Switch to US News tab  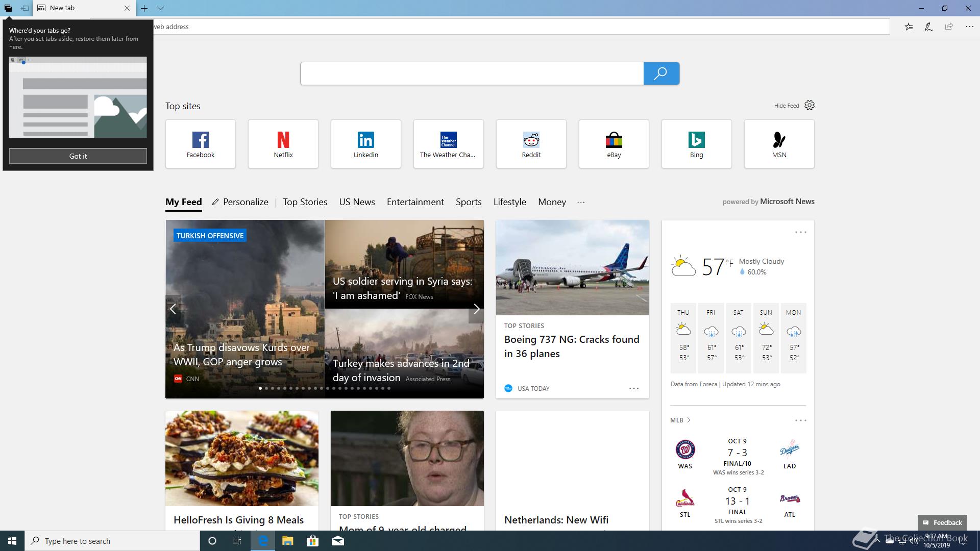pyautogui.click(x=357, y=202)
